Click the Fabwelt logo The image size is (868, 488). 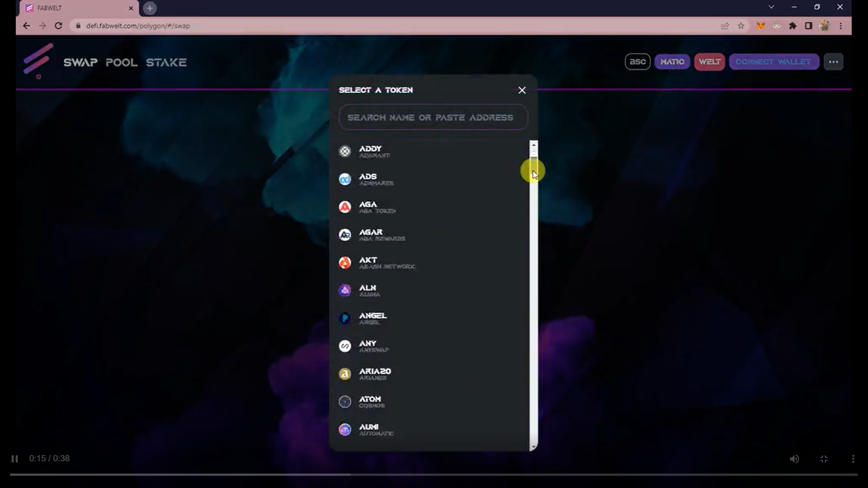pos(38,61)
